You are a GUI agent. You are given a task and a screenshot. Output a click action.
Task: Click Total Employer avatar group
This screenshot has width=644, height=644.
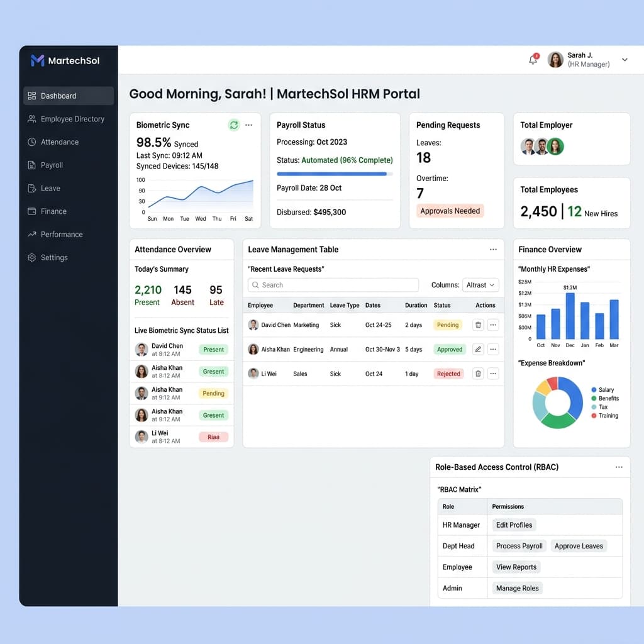click(x=542, y=146)
